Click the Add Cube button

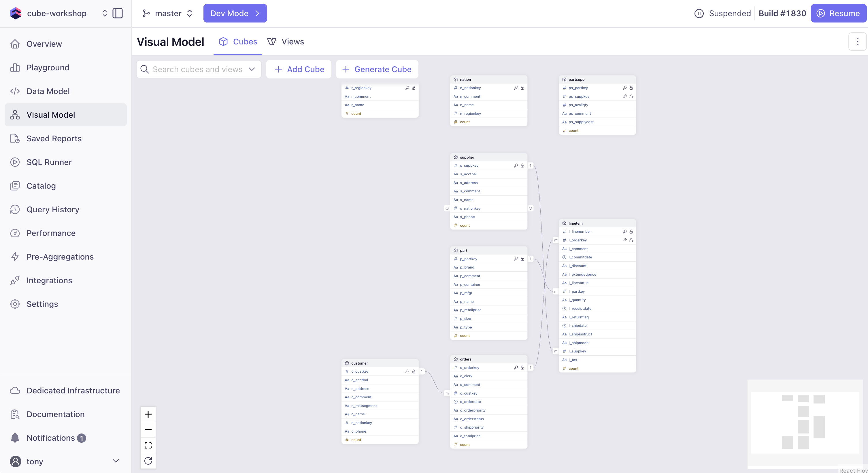[299, 69]
